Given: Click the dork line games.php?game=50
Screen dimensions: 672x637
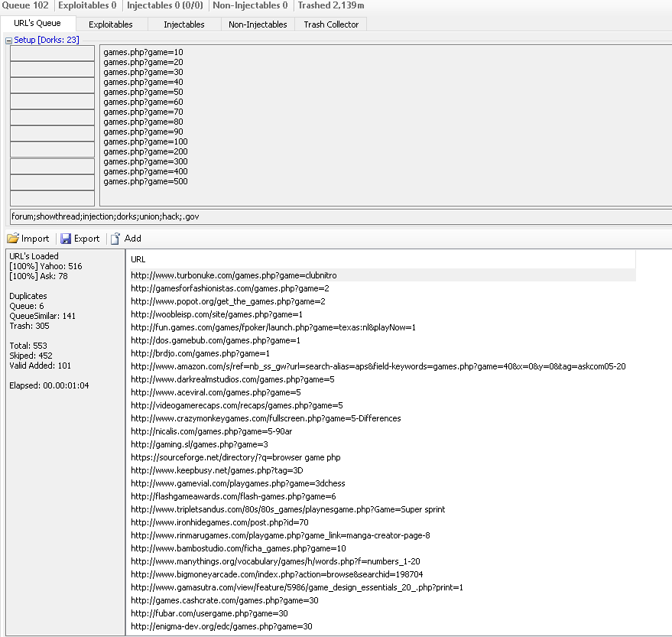Looking at the screenshot, I should pyautogui.click(x=143, y=93).
